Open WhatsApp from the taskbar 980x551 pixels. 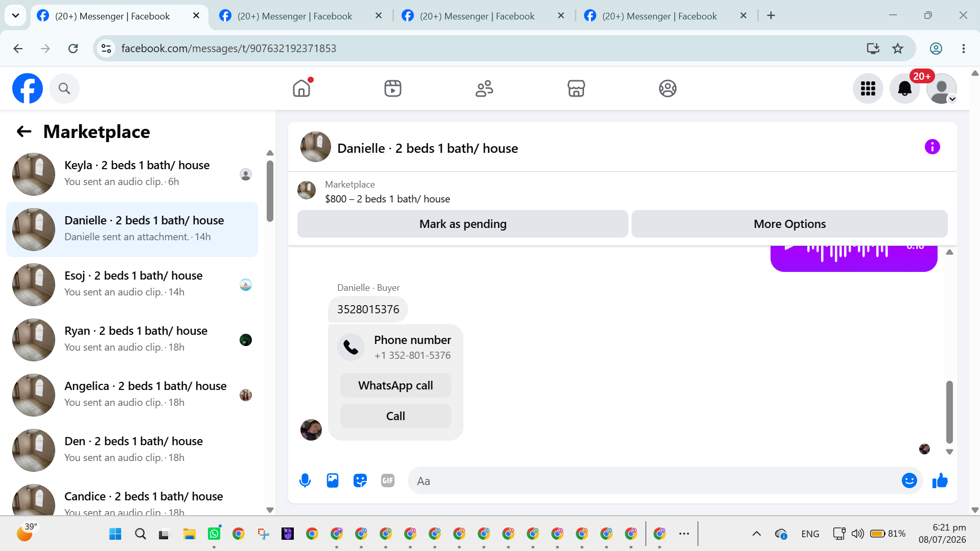214,534
